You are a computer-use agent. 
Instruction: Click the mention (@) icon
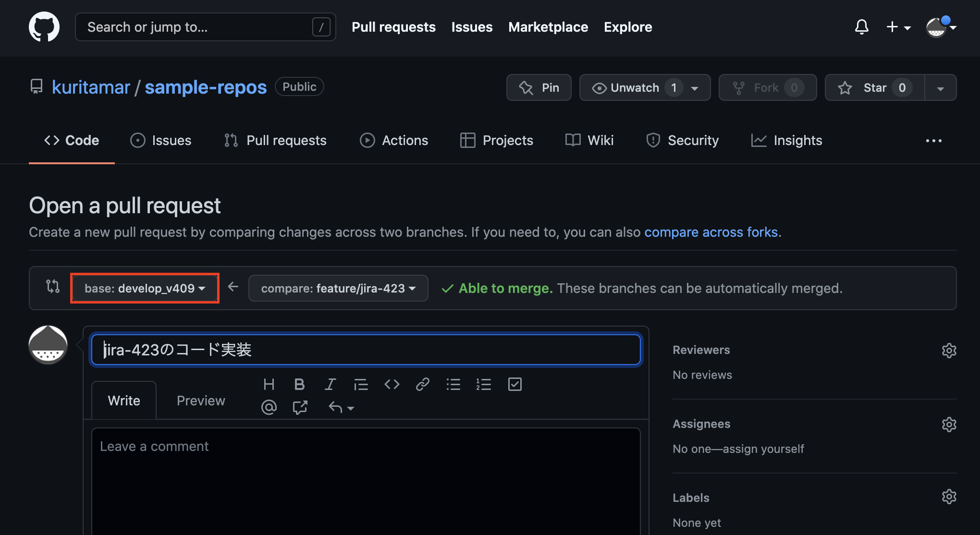[x=269, y=407]
